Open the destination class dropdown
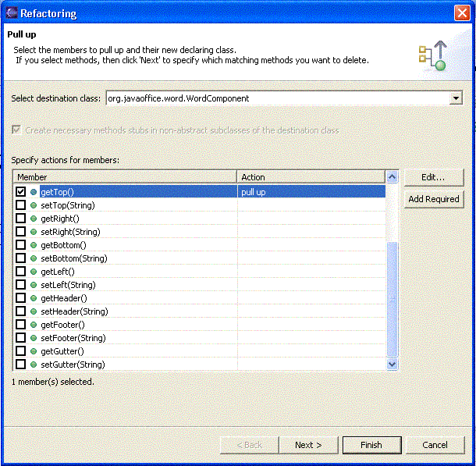 click(x=456, y=98)
